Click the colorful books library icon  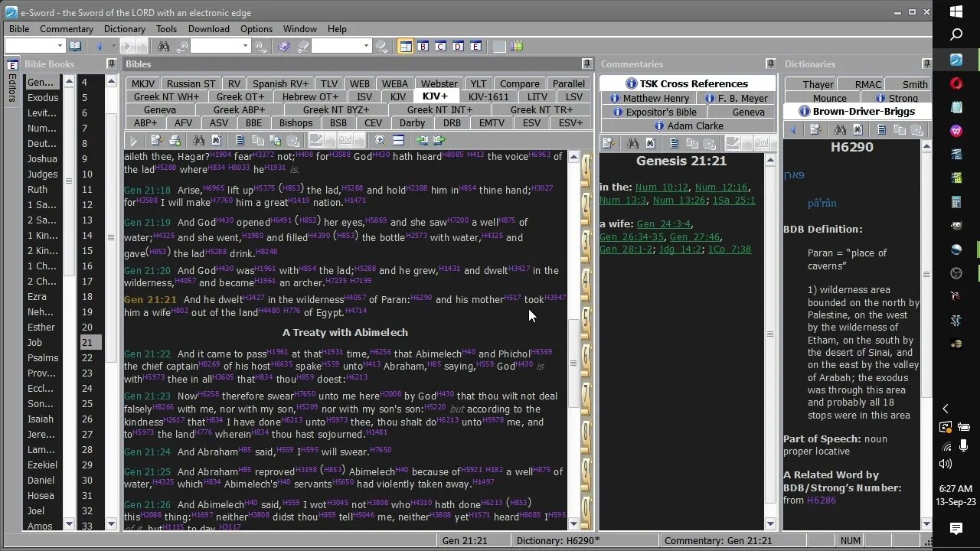518,46
